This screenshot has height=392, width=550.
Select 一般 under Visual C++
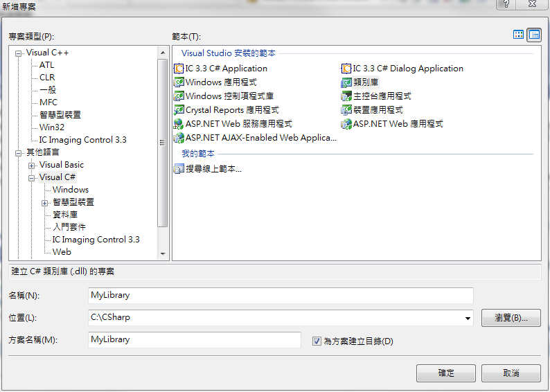pyautogui.click(x=48, y=90)
